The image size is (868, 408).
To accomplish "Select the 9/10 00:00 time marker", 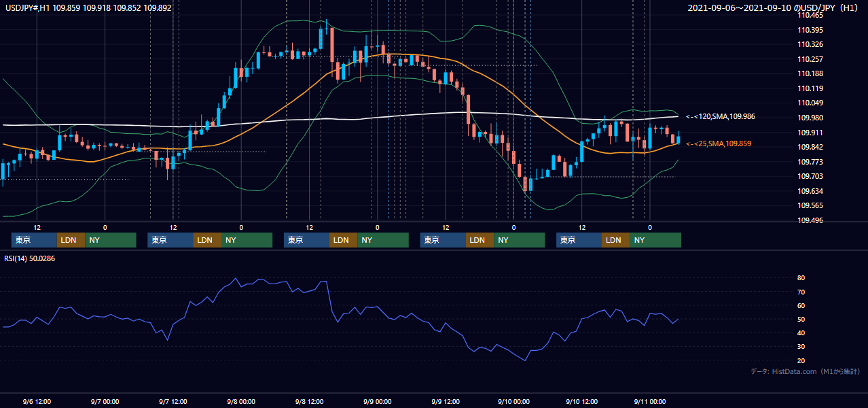I will (x=513, y=401).
